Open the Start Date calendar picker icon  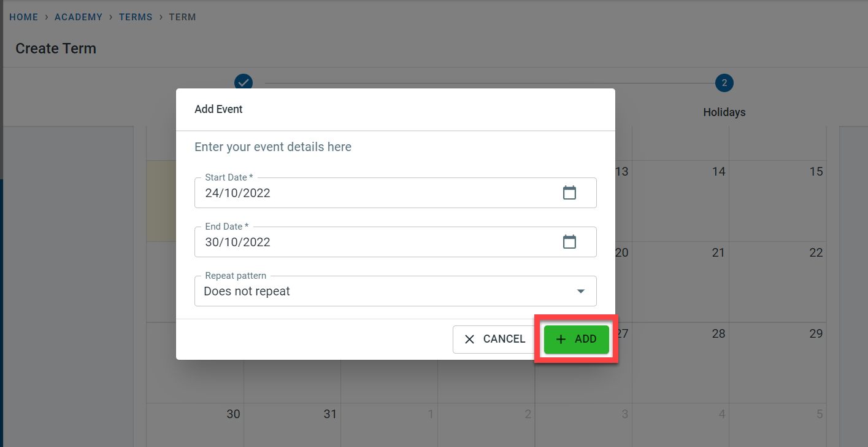(x=569, y=193)
